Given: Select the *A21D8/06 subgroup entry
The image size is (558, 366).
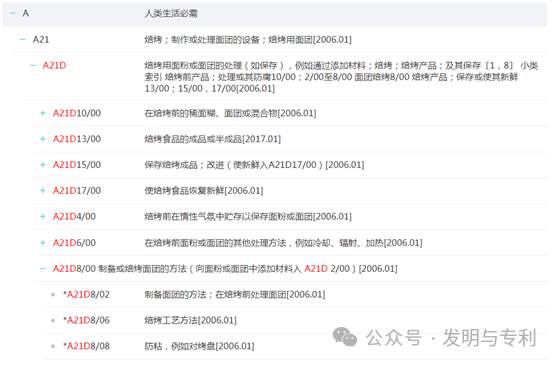Looking at the screenshot, I should coord(86,320).
